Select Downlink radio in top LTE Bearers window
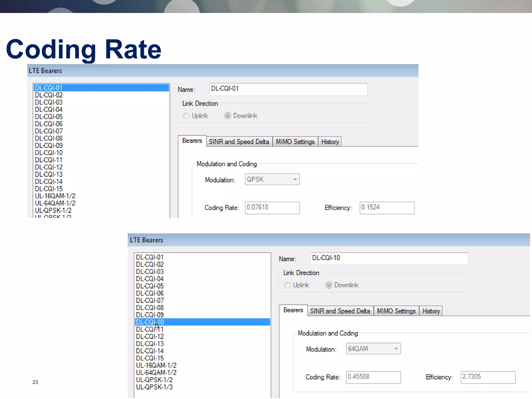This screenshot has width=532, height=399. (228, 116)
